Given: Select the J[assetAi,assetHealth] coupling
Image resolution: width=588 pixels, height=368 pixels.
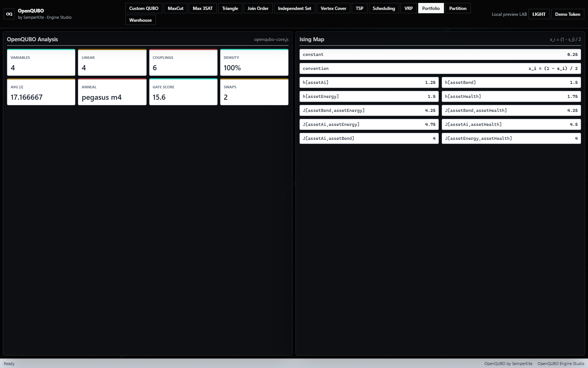Looking at the screenshot, I should click(x=511, y=124).
